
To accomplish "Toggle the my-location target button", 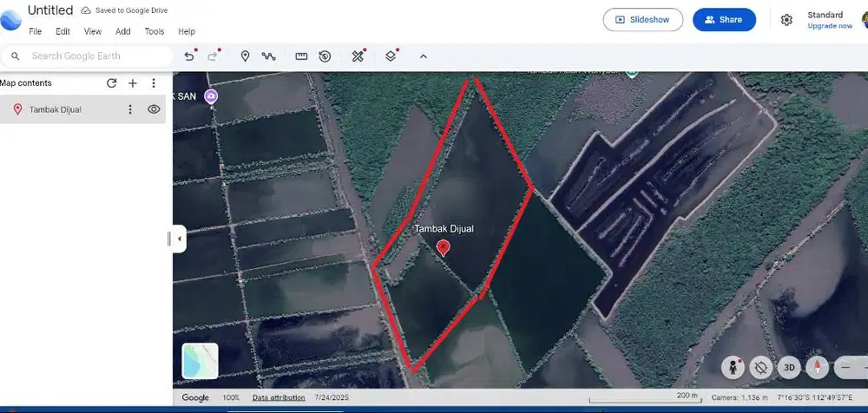I will coord(761,367).
